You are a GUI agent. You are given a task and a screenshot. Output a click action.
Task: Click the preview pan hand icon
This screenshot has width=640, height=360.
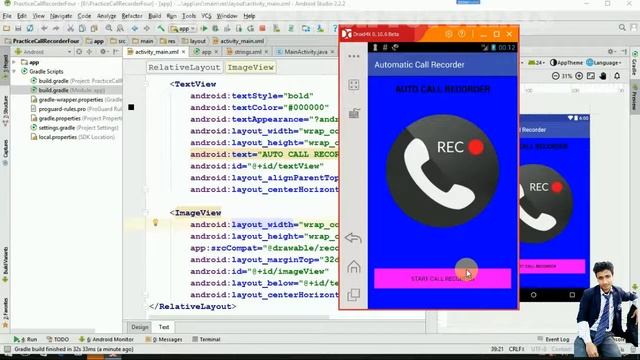point(603,76)
